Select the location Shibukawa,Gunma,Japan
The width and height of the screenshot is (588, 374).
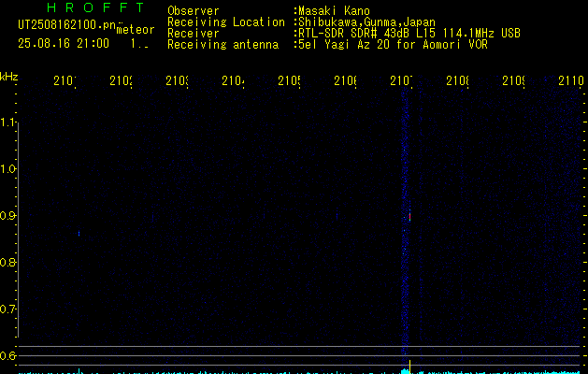[x=366, y=22]
